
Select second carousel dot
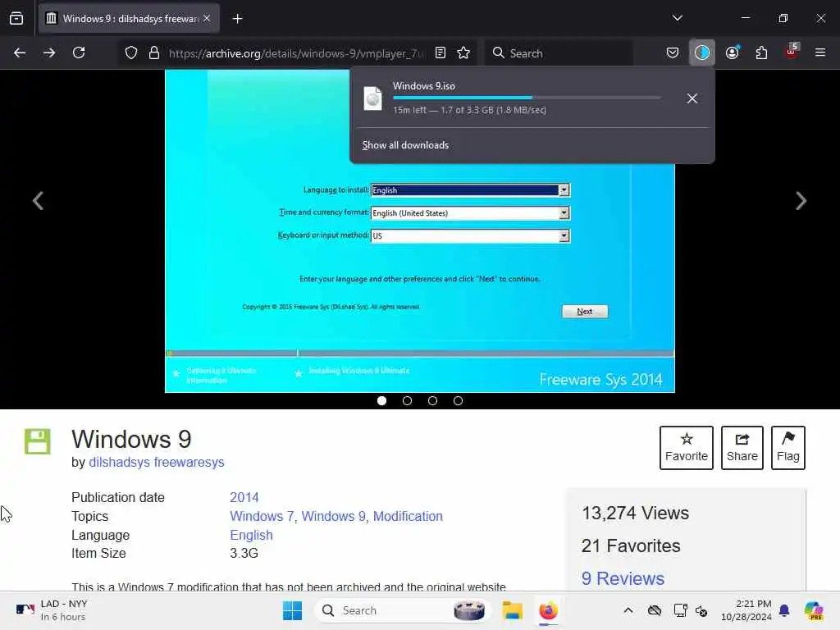pyautogui.click(x=407, y=400)
